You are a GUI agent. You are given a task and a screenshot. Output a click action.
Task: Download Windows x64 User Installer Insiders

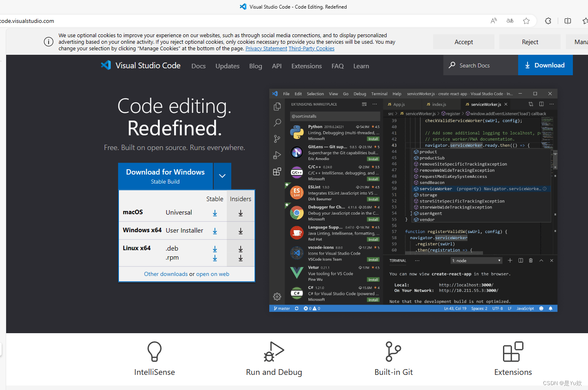[241, 231]
